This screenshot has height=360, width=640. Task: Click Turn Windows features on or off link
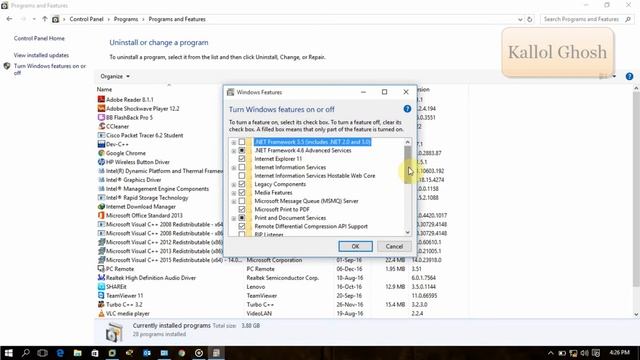(50, 69)
